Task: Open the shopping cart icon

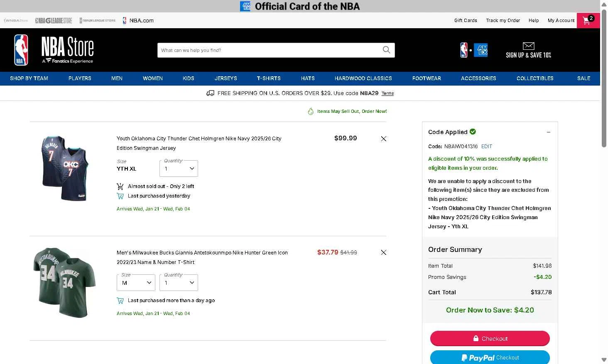Action: (588, 20)
